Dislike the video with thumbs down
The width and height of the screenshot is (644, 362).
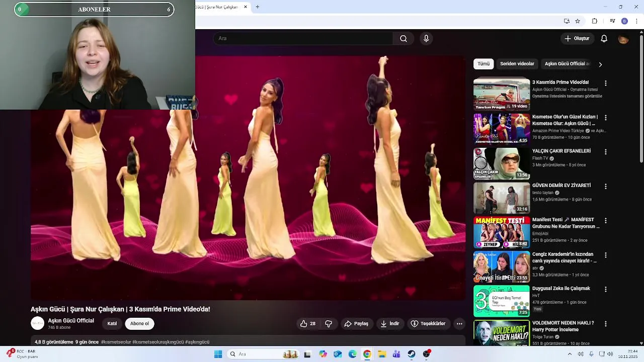pyautogui.click(x=329, y=324)
